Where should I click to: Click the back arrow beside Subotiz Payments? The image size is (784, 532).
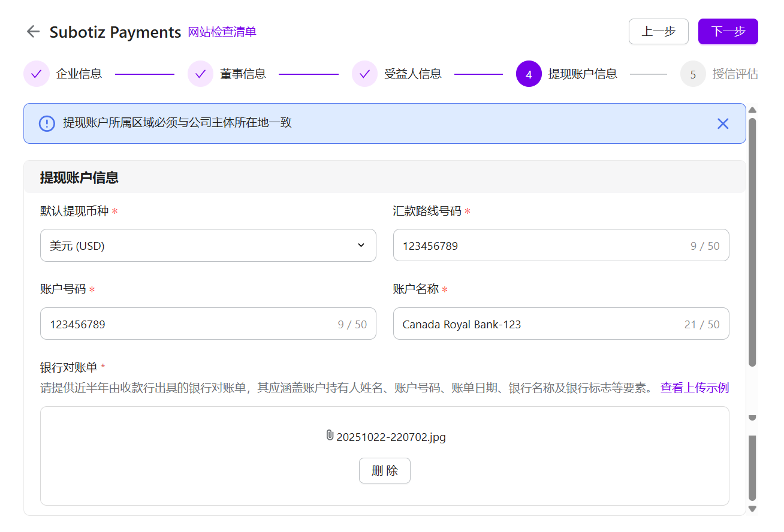click(33, 32)
